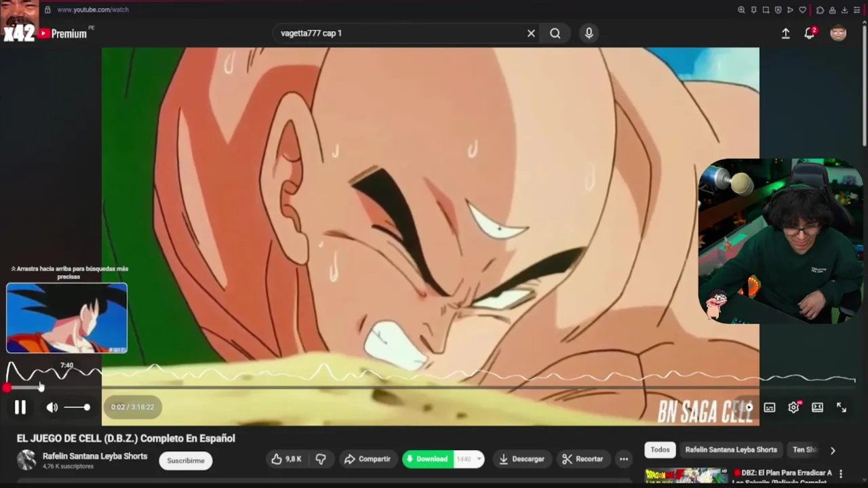Toggle subtitles with the captions icon
Screen dimensions: 868x488
click(x=770, y=407)
